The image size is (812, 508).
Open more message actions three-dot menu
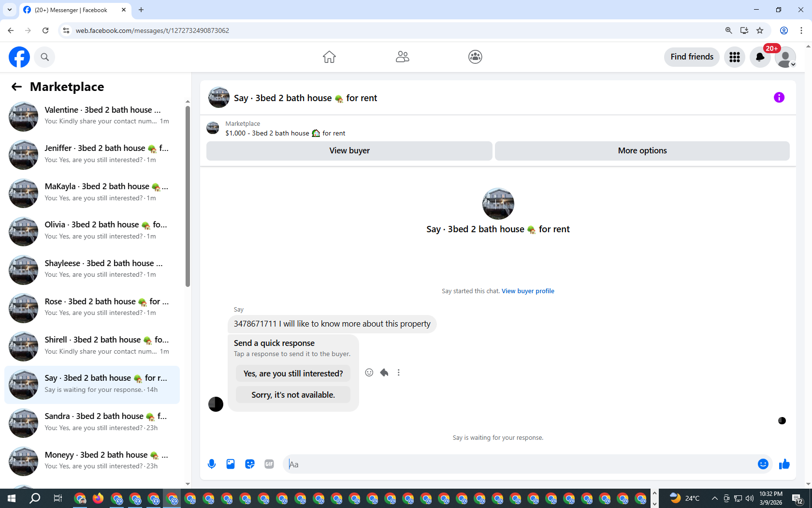[x=399, y=373]
